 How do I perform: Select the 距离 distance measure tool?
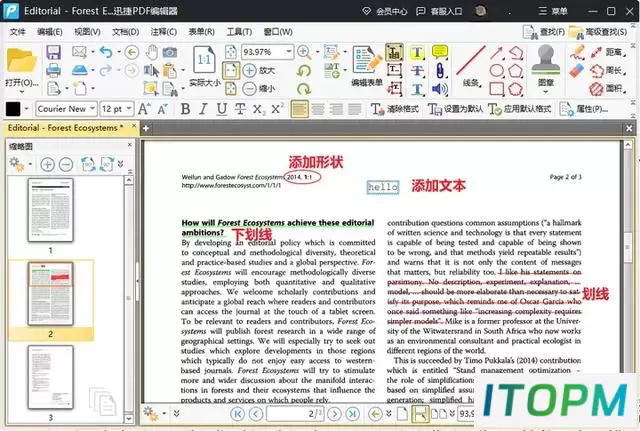point(607,52)
